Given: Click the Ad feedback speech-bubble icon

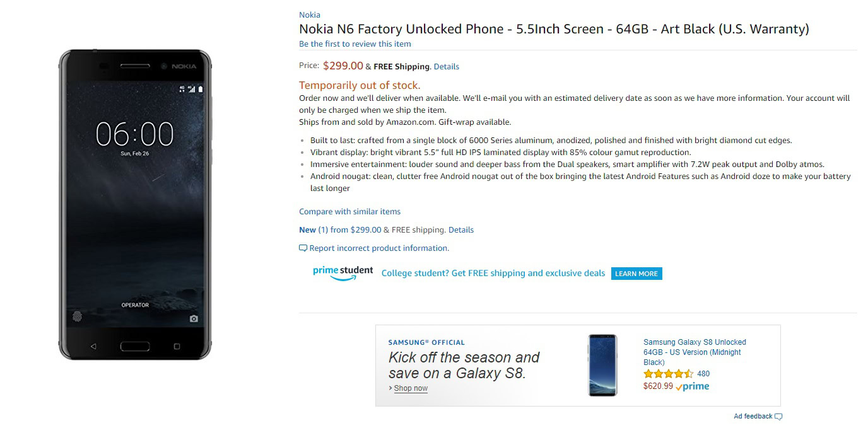Looking at the screenshot, I should pyautogui.click(x=778, y=417).
